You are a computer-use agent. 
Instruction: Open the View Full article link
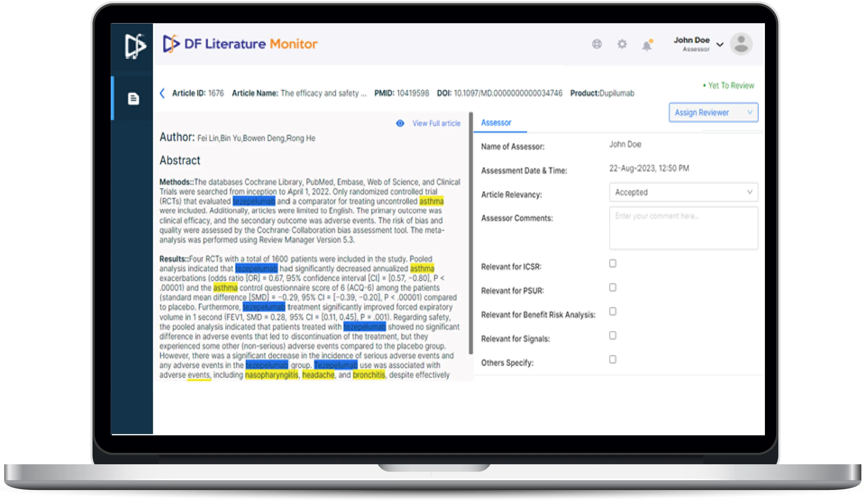coord(436,123)
